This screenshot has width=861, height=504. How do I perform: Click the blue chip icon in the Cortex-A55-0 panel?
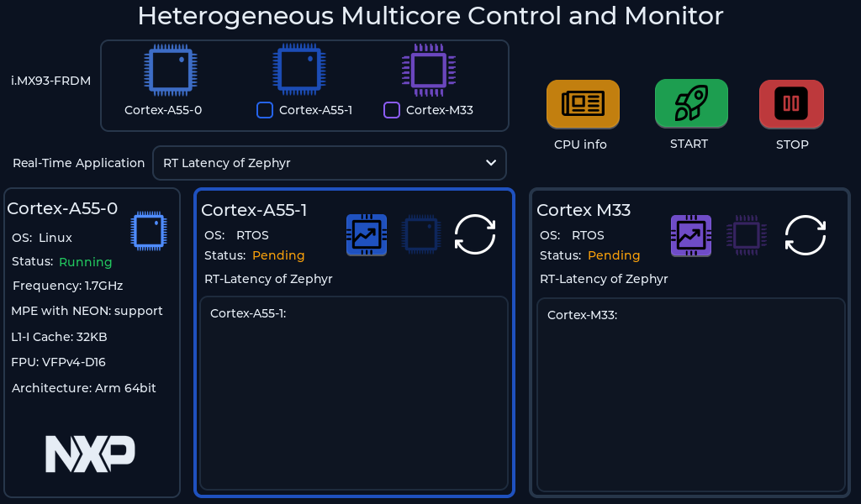[x=149, y=231]
